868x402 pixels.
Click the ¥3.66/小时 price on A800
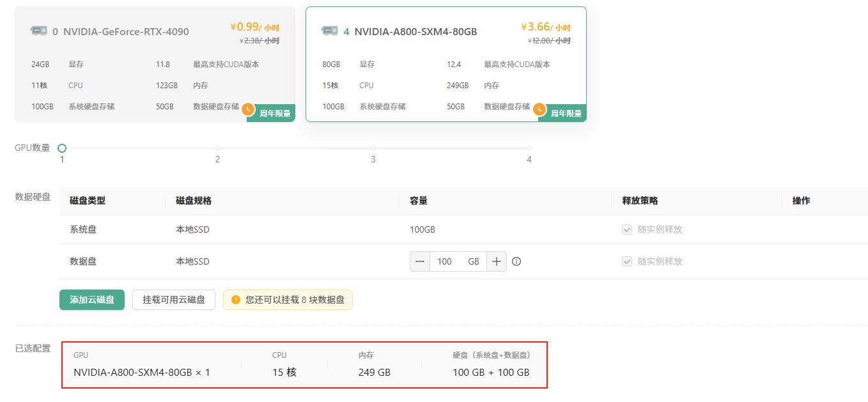click(x=546, y=27)
